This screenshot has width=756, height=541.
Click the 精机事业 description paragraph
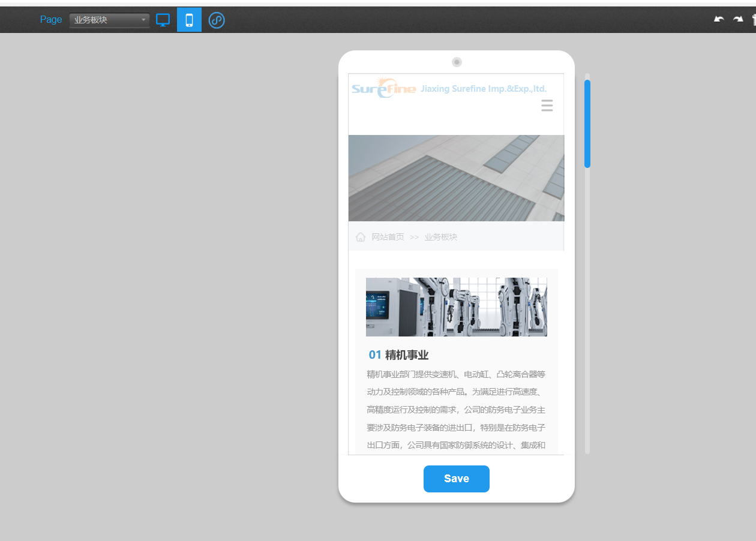[456, 410]
